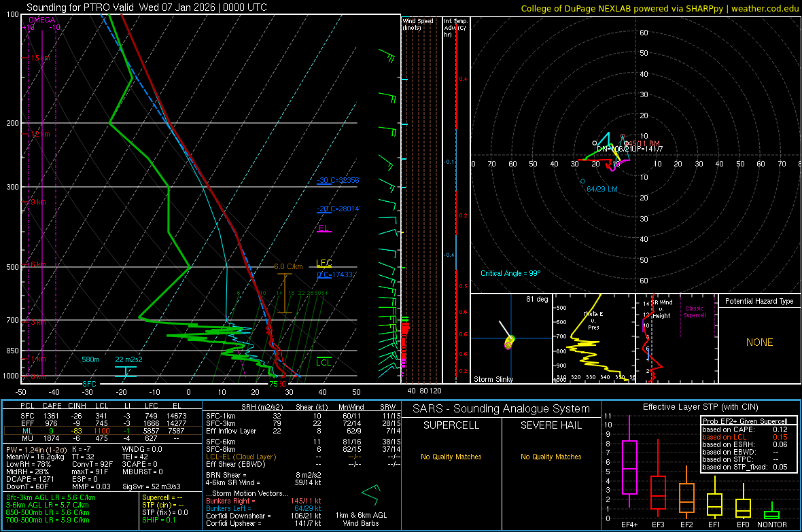This screenshot has width=802, height=532.
Task: Click the Bunkers Left storm motion entry
Action: (x=264, y=508)
